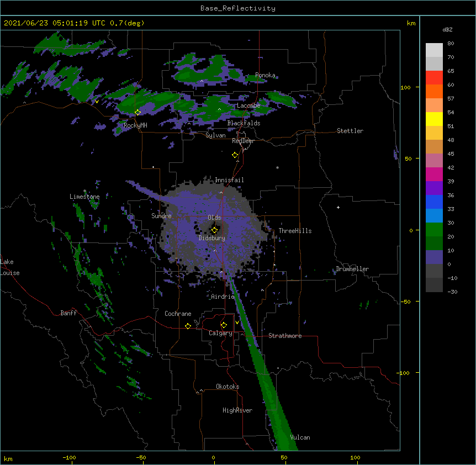Click the Didsbury town label

tap(212, 238)
